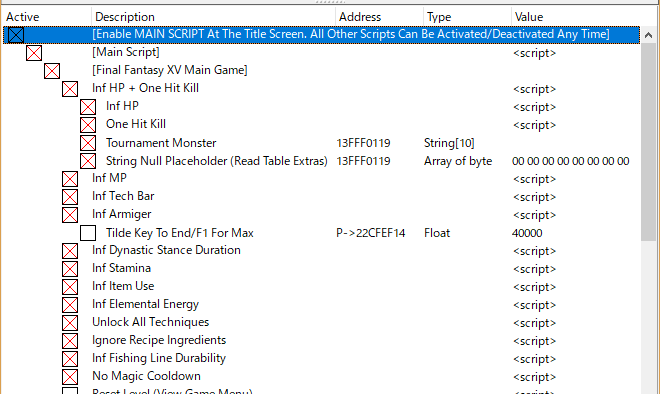
Task: Disable Ignore Recipe Ingredients checkbox
Action: click(70, 341)
